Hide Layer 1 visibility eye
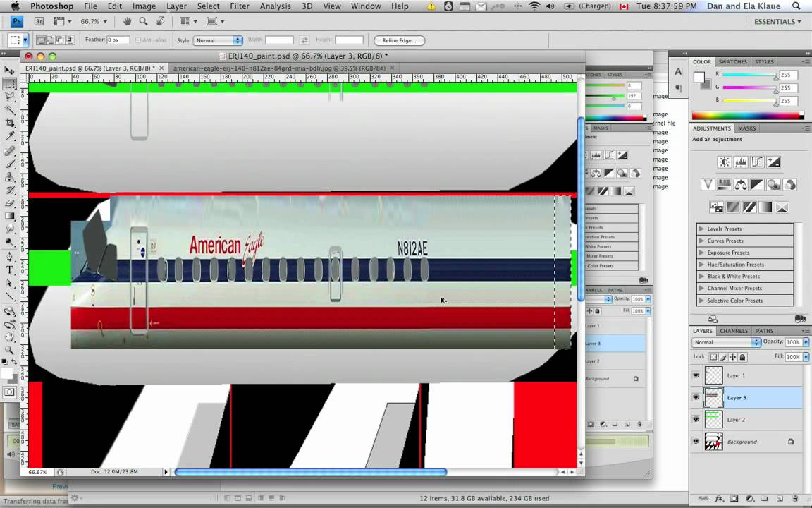 [x=696, y=375]
